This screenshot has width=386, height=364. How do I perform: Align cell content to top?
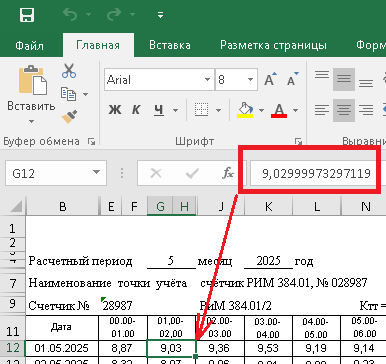[x=322, y=79]
